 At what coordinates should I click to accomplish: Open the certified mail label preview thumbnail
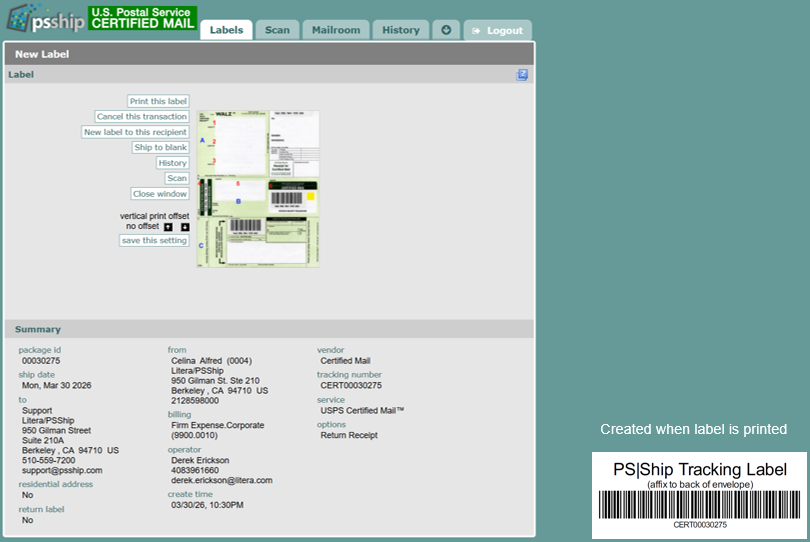(258, 189)
